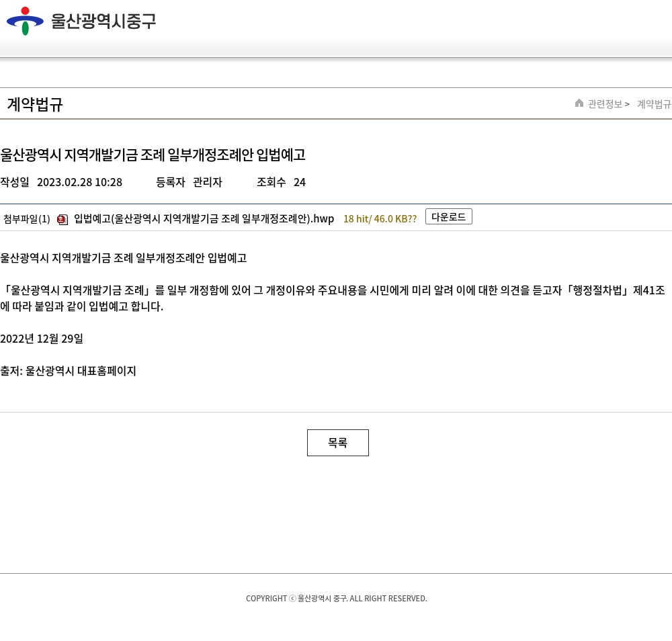Click the 첨부파일(1) label
The width and height of the screenshot is (672, 641).
pyautogui.click(x=27, y=219)
